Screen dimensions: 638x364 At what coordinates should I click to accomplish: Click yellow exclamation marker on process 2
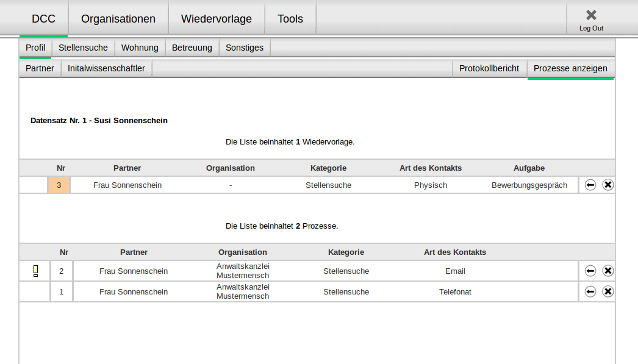[35, 271]
